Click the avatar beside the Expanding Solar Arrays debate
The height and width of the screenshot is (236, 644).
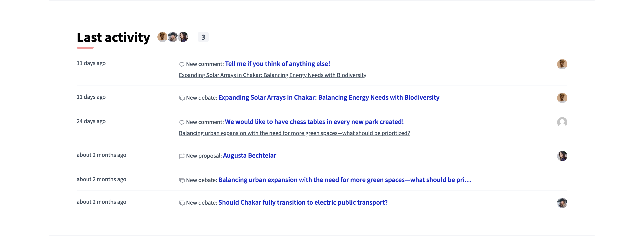coord(562,98)
